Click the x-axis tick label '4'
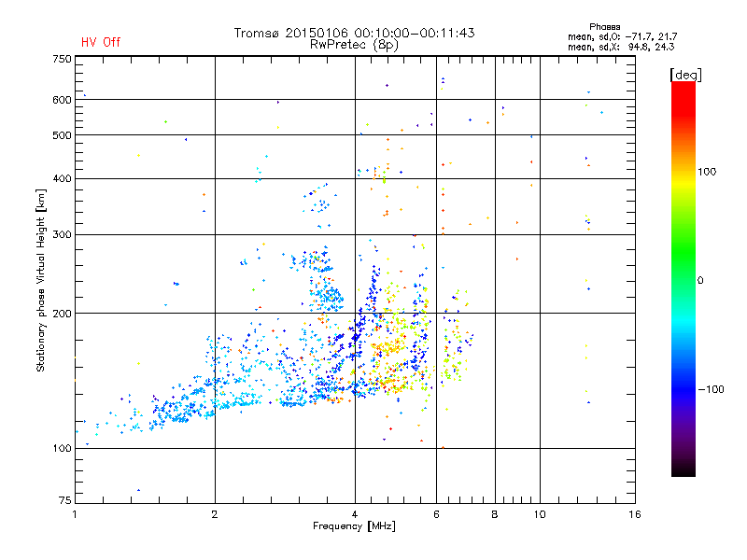The height and width of the screenshot is (560, 747). (x=355, y=514)
